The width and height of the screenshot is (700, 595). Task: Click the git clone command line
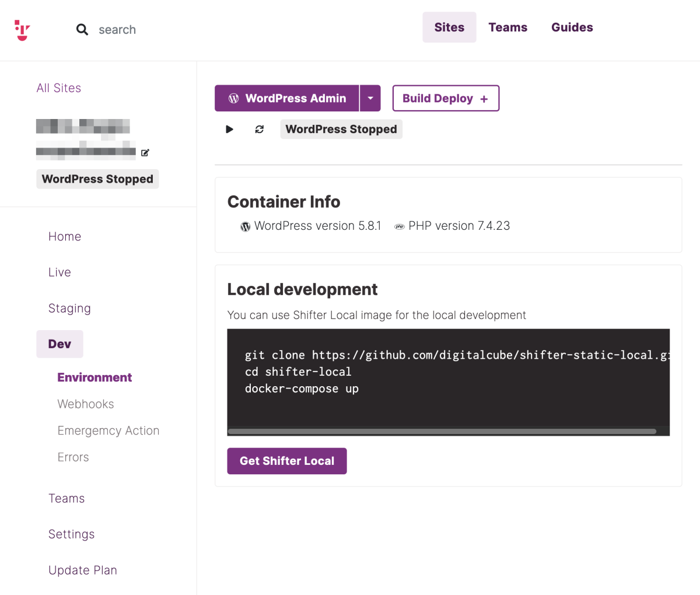click(x=457, y=355)
